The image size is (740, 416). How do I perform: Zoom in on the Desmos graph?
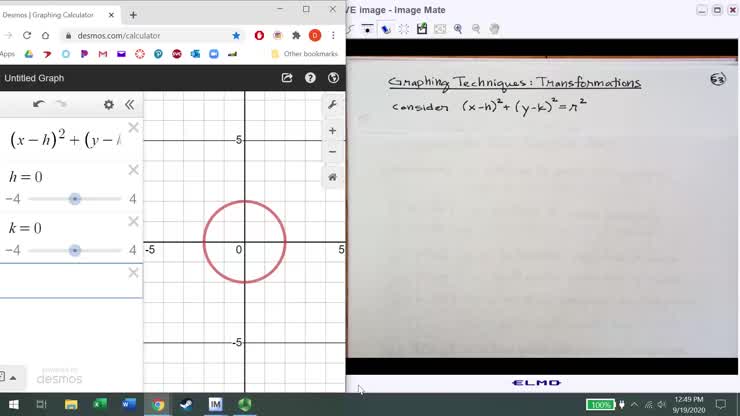click(x=333, y=131)
